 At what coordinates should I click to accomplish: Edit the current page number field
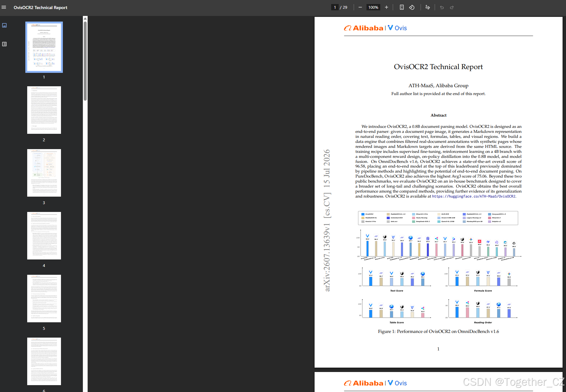(335, 7)
